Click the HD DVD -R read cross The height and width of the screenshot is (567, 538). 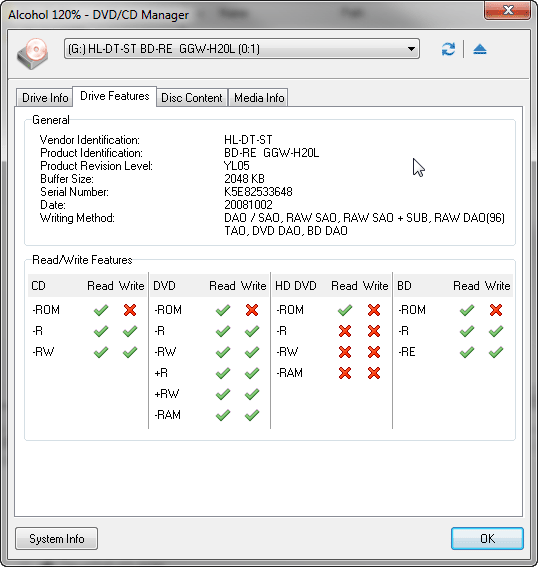point(345,331)
